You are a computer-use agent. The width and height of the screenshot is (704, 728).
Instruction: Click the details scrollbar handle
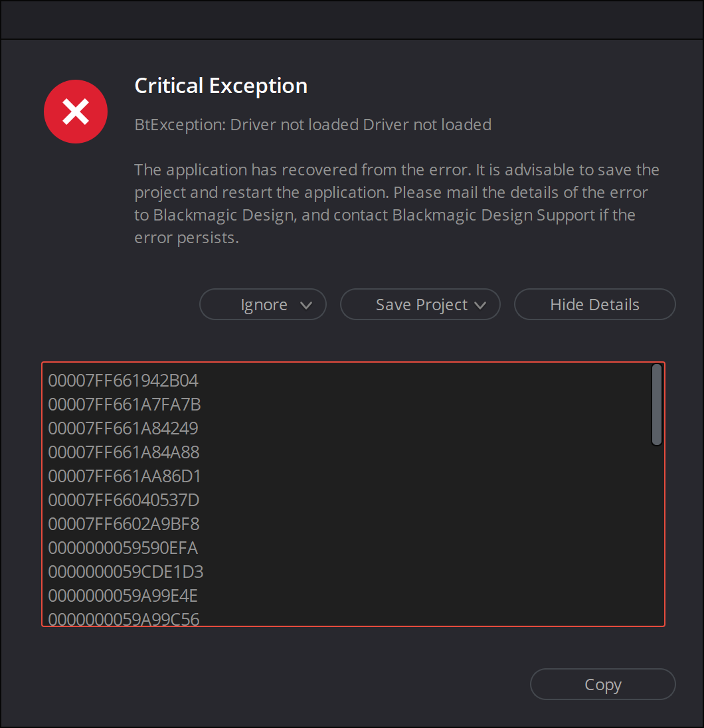pyautogui.click(x=656, y=405)
